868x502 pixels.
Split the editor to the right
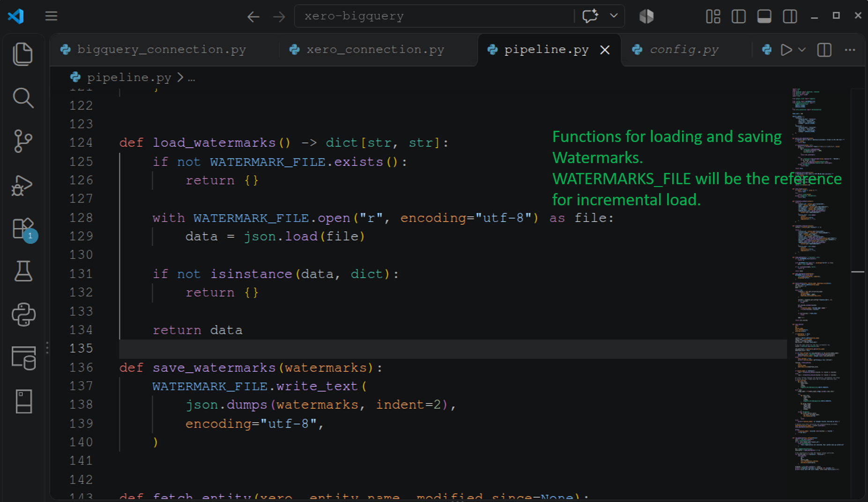click(824, 50)
